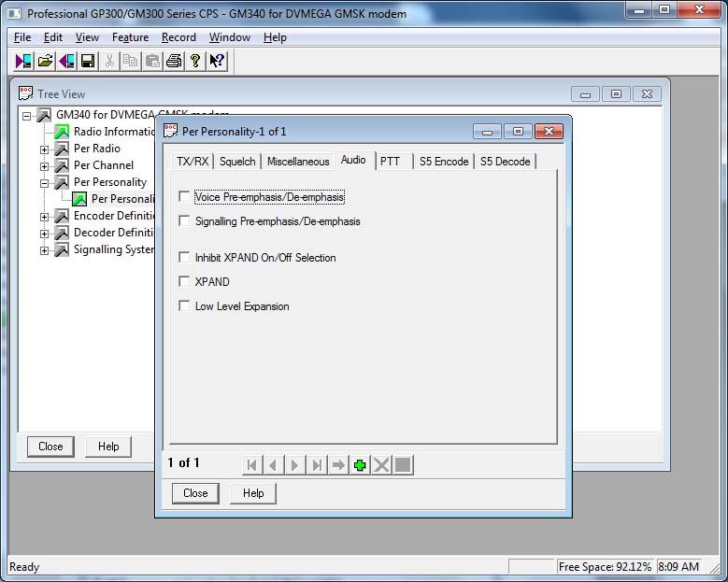
Task: Click Close in Tree View window
Action: click(x=50, y=447)
